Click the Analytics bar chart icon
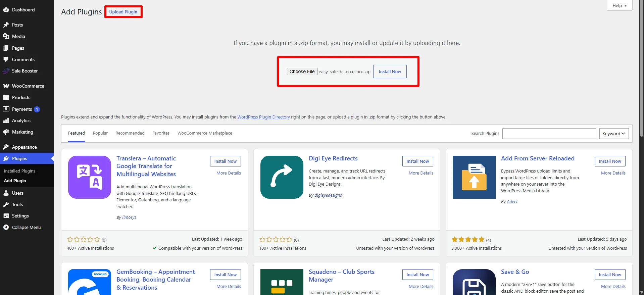The width and height of the screenshot is (644, 295). point(6,120)
